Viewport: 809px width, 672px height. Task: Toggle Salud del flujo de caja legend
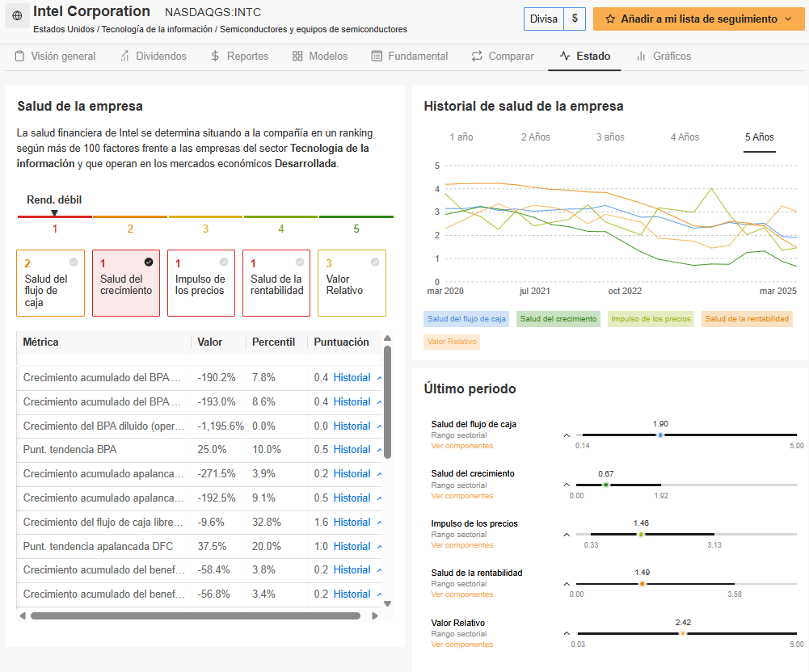[466, 319]
